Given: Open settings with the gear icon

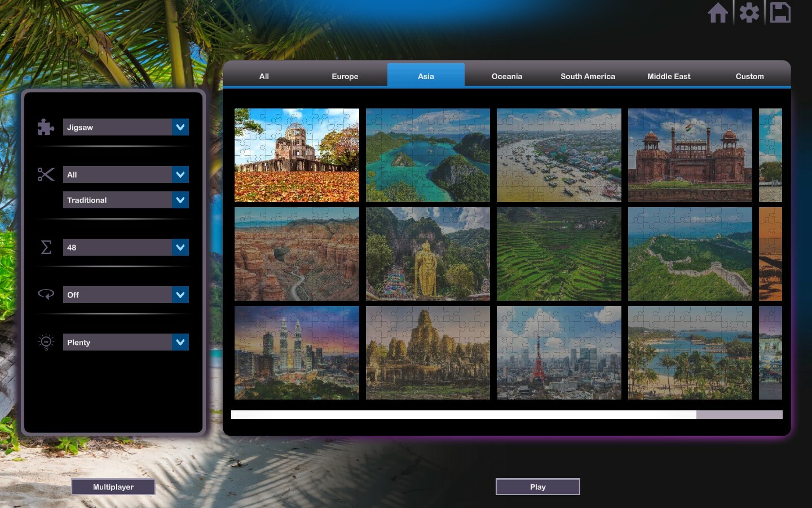Looking at the screenshot, I should click(x=749, y=12).
